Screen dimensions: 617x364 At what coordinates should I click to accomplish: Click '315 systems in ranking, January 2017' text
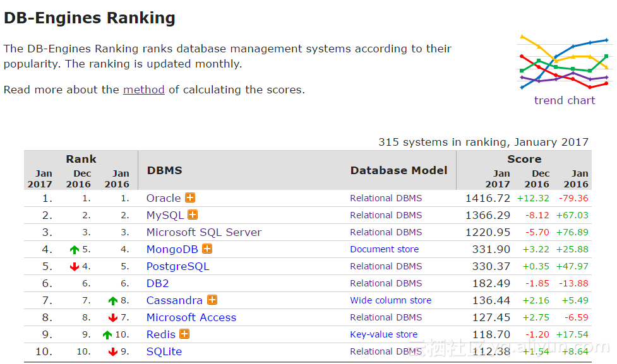pyautogui.click(x=484, y=142)
